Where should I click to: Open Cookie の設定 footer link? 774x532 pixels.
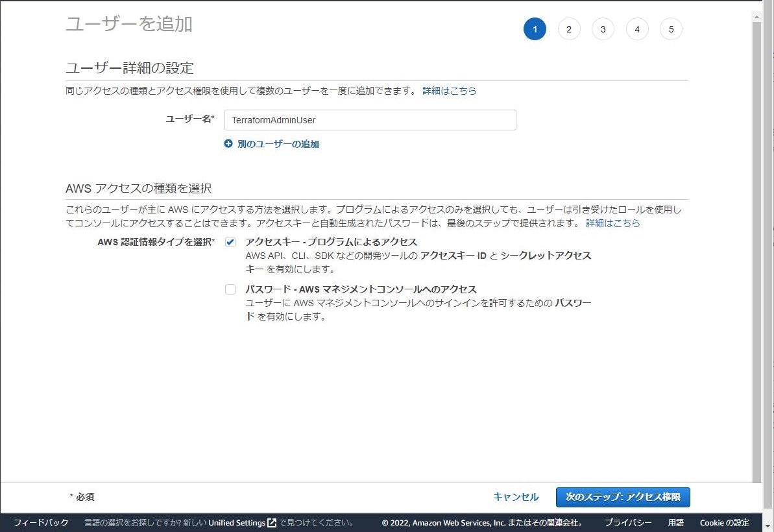[724, 523]
